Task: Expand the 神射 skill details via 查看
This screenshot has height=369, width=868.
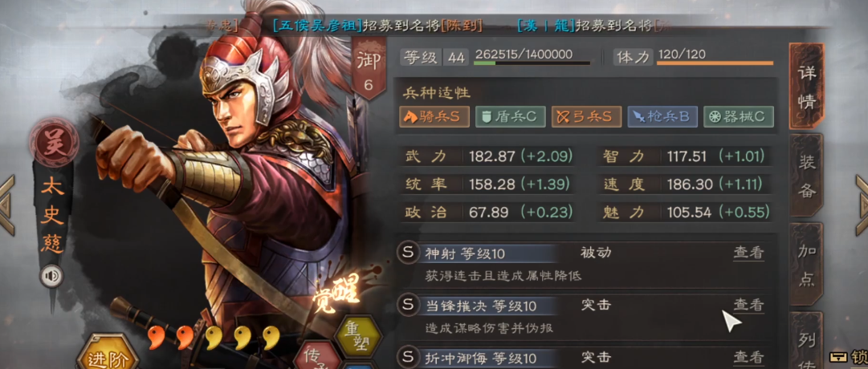Action: pyautogui.click(x=748, y=253)
